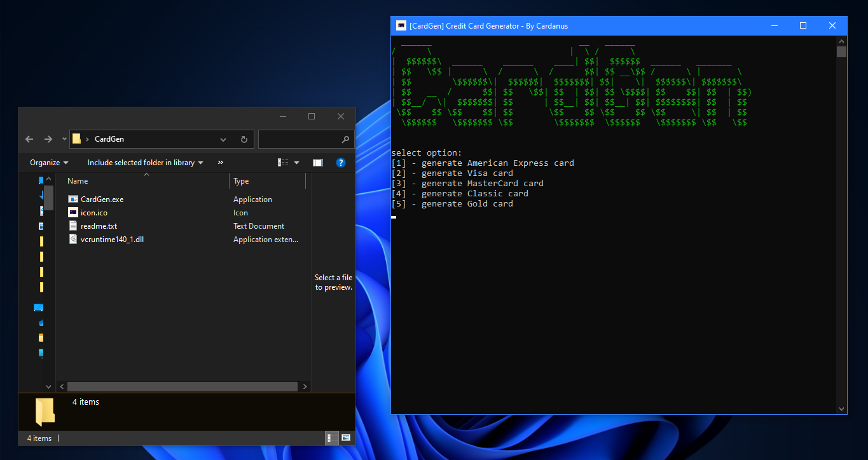Screen dimensions: 868x460
Task: Refresh the CardGen folder view
Action: point(244,139)
